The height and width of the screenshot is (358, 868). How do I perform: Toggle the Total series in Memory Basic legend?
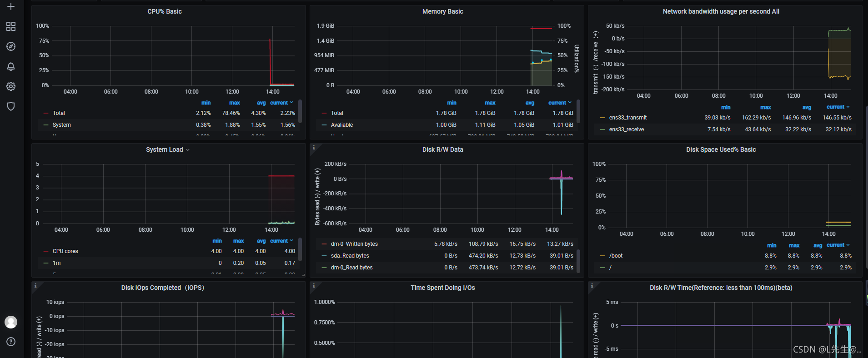point(337,113)
